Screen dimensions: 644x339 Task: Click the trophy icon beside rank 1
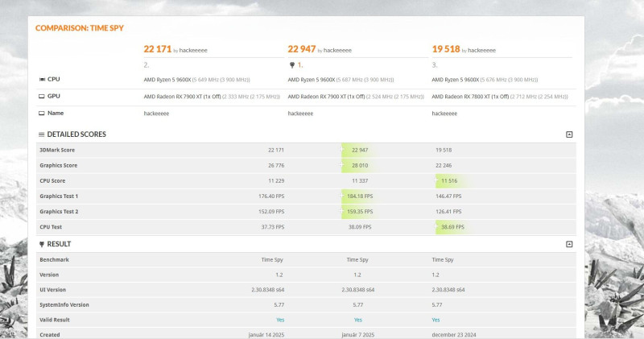tap(292, 65)
